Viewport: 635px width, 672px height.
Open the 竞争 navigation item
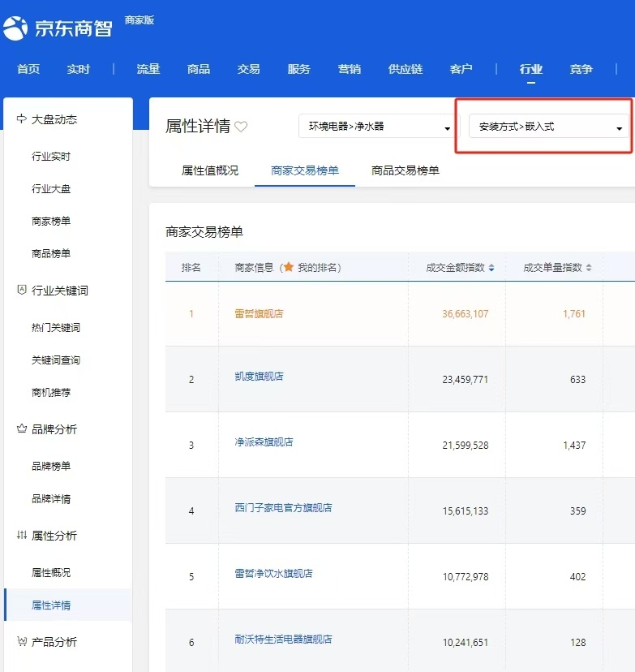pos(581,69)
